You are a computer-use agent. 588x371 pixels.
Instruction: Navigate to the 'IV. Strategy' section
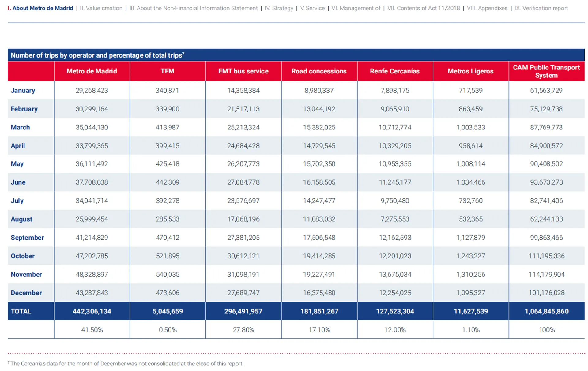click(x=279, y=8)
